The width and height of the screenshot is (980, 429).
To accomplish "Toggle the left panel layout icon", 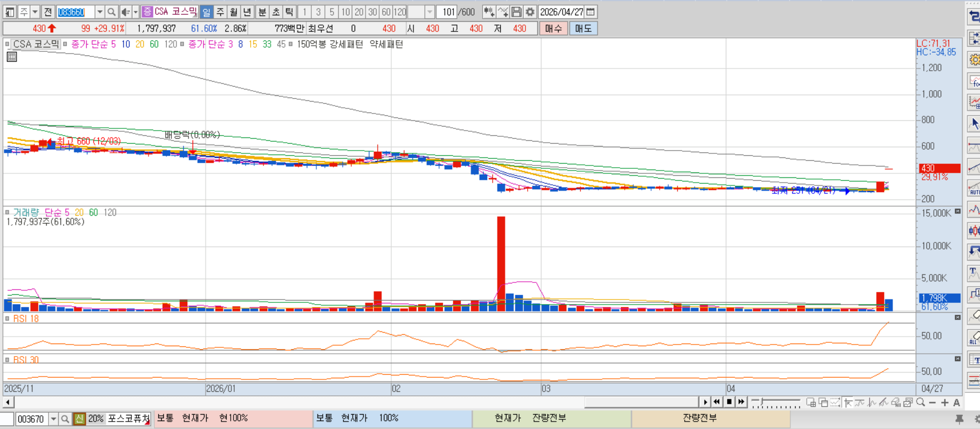I will pos(9,11).
